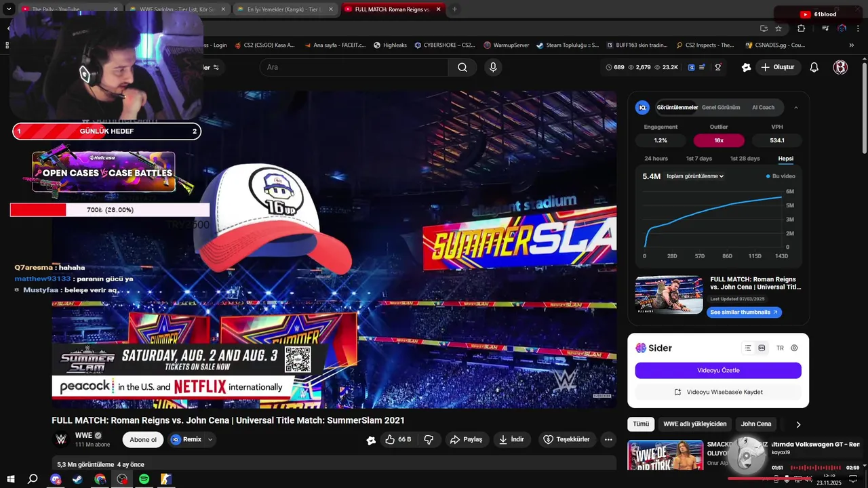Click the WWE channel avatar
This screenshot has height=488, width=868.
[61, 439]
